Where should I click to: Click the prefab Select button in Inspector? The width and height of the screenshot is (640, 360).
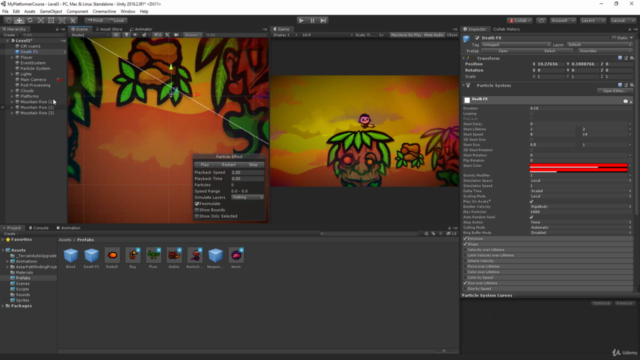(549, 51)
